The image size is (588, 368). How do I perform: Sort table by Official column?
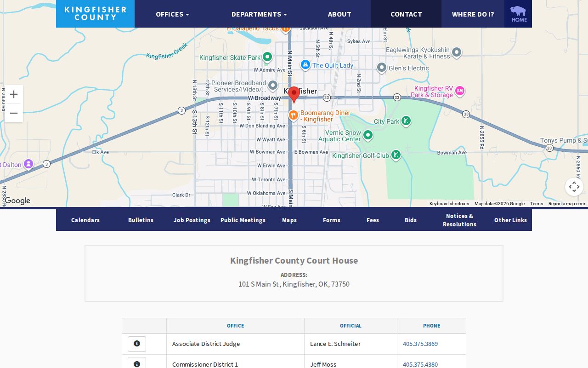pyautogui.click(x=351, y=326)
